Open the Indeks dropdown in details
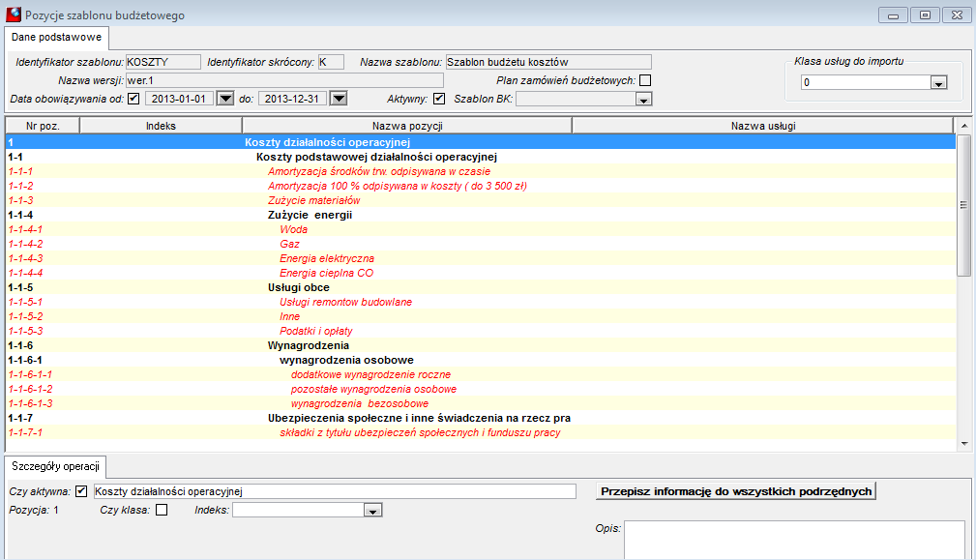The width and height of the screenshot is (976, 560). point(372,511)
